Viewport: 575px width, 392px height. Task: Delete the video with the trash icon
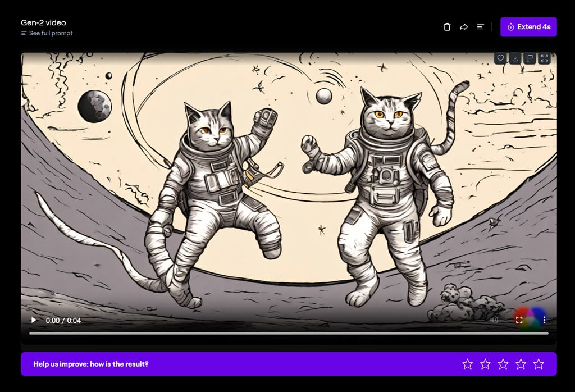point(447,27)
